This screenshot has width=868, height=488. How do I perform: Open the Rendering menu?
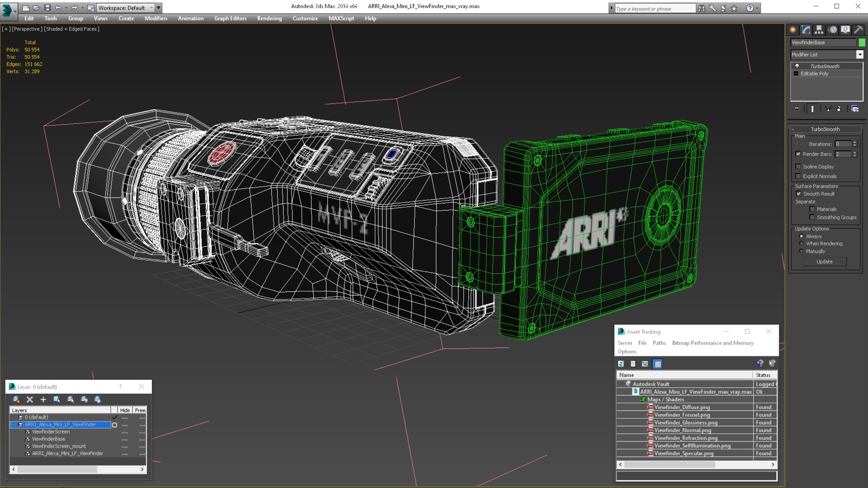coord(269,19)
